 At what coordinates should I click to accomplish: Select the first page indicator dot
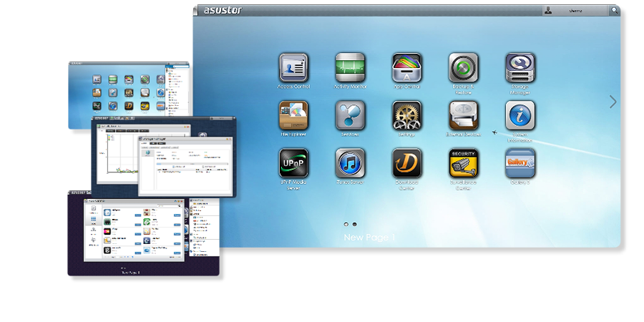[346, 224]
